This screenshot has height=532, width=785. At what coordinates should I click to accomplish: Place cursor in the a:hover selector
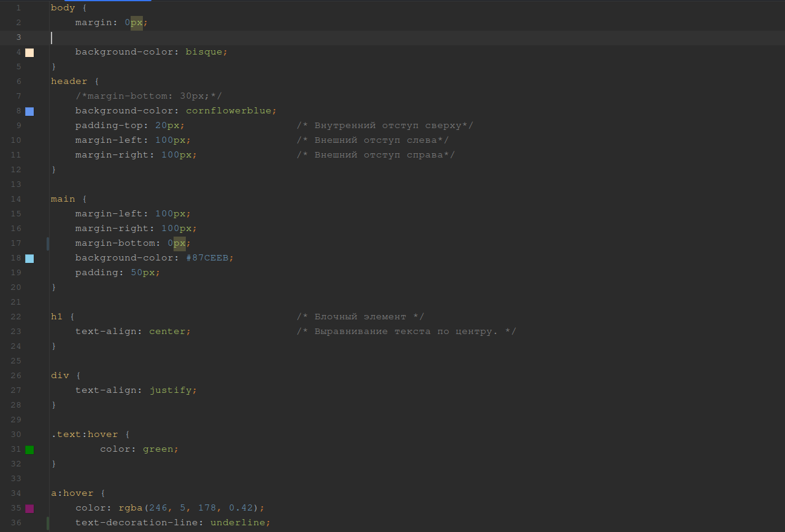click(72, 493)
